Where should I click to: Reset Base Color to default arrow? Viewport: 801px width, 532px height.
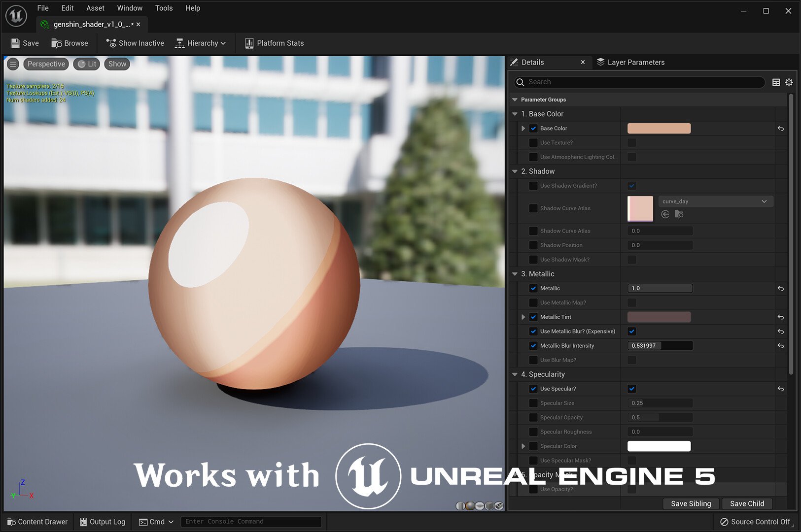click(781, 129)
